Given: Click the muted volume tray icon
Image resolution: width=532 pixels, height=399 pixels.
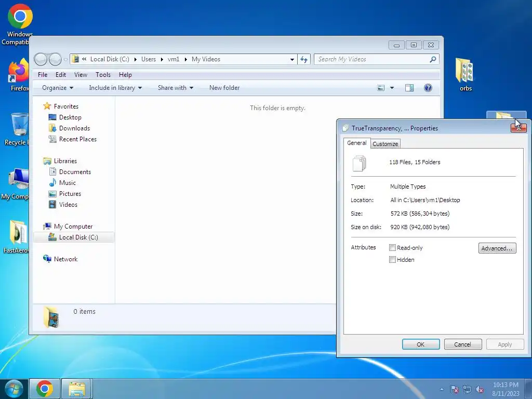Looking at the screenshot, I should tap(480, 389).
